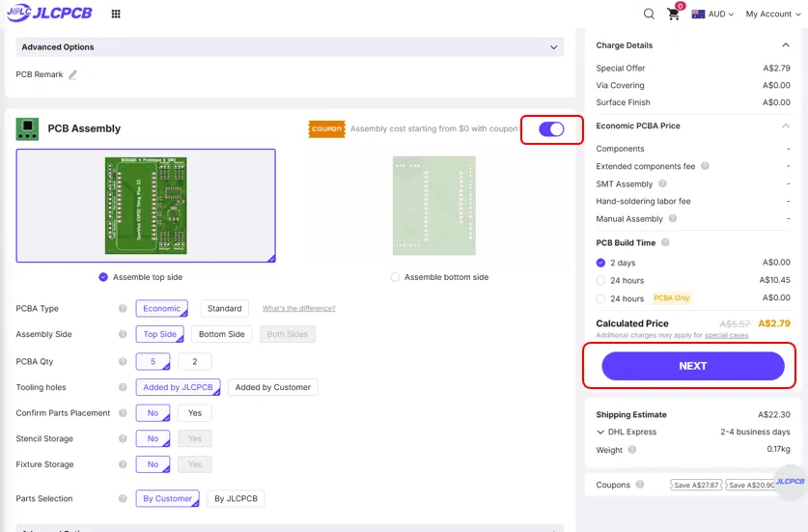Open help icon for Parts Selection
This screenshot has height=532, width=808.
pos(123,498)
